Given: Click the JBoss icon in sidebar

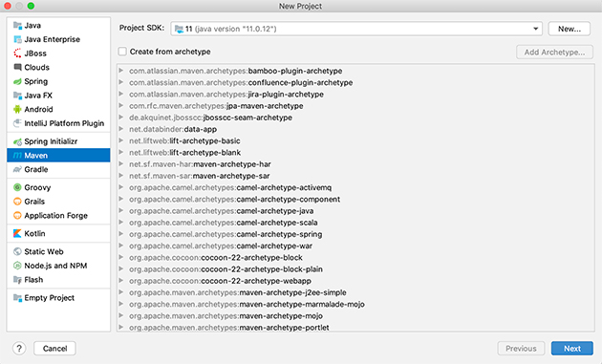Looking at the screenshot, I should 17,54.
